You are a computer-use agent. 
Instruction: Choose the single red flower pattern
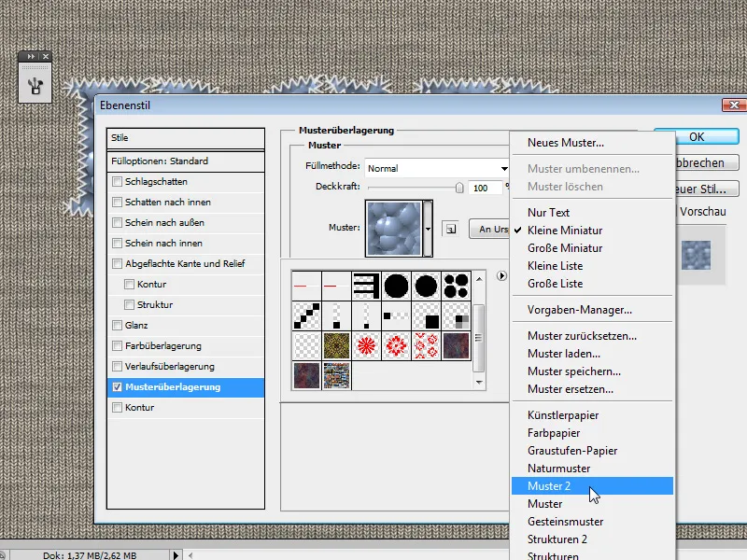click(396, 345)
